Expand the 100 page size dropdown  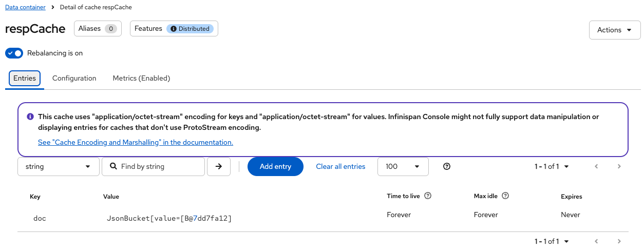403,166
